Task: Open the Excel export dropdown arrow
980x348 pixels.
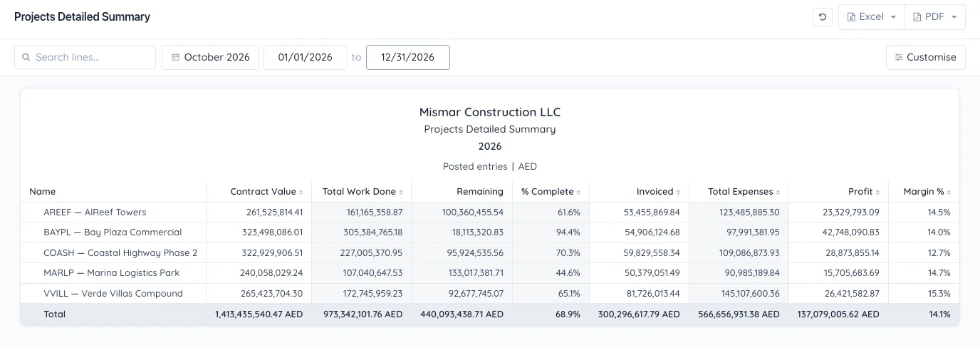Action: (893, 17)
